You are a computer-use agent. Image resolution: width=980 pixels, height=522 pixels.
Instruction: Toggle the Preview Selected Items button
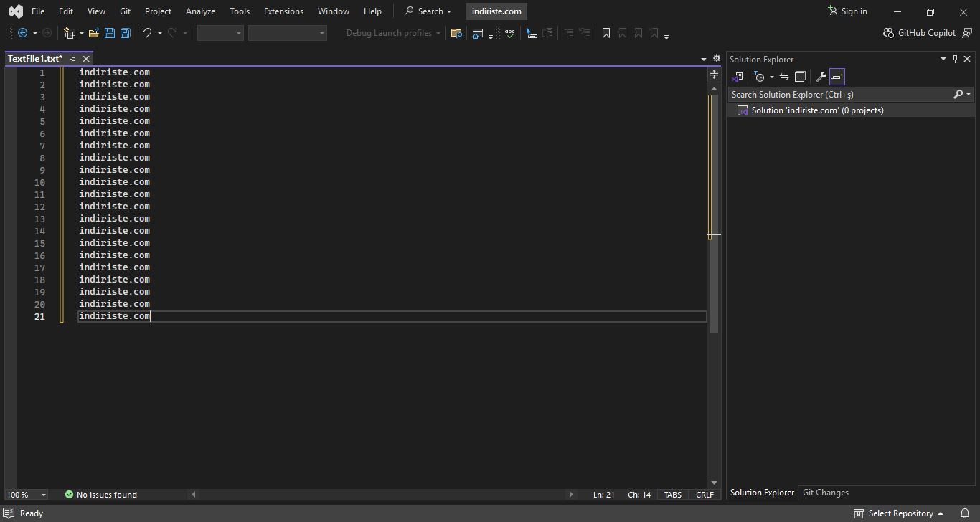(837, 77)
